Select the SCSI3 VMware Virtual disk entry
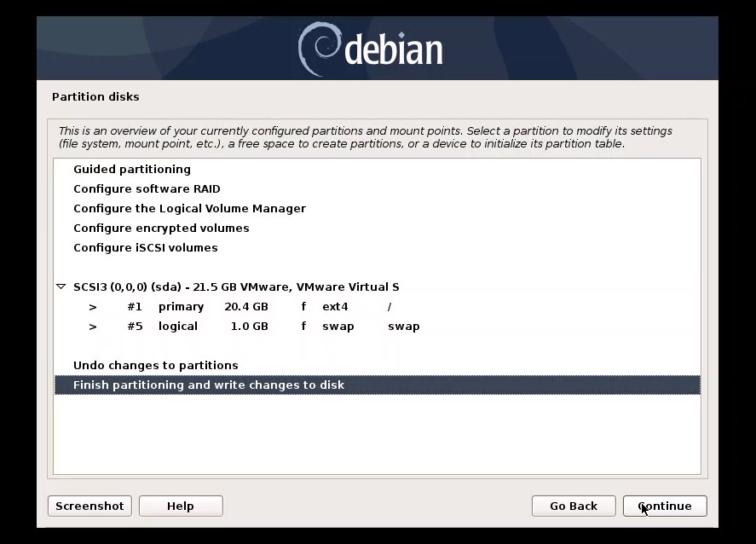Image resolution: width=756 pixels, height=544 pixels. pos(236,287)
